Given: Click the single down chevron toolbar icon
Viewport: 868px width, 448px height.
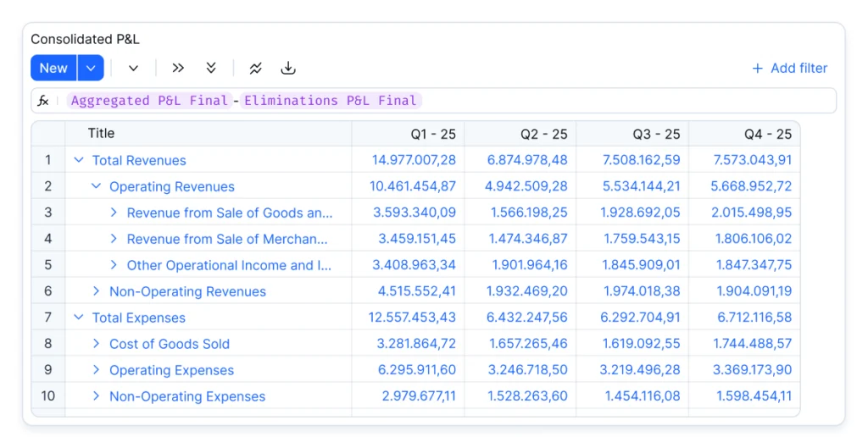Looking at the screenshot, I should (133, 69).
